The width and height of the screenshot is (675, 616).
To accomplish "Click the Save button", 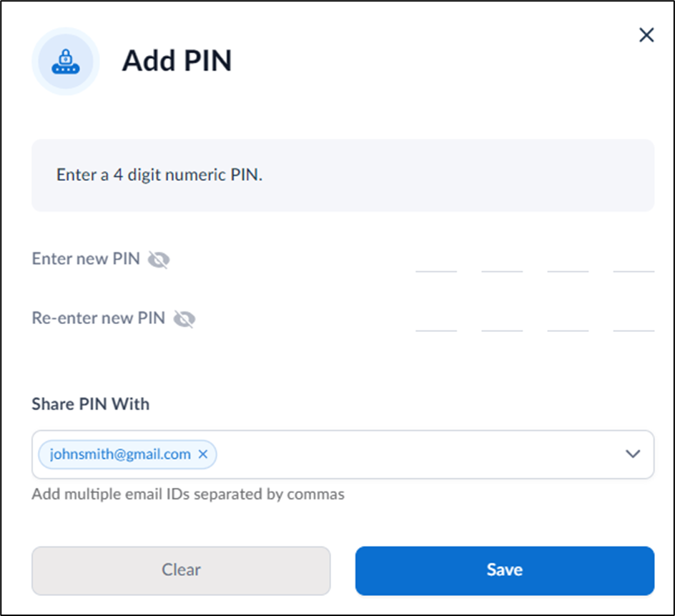I will (x=505, y=570).
